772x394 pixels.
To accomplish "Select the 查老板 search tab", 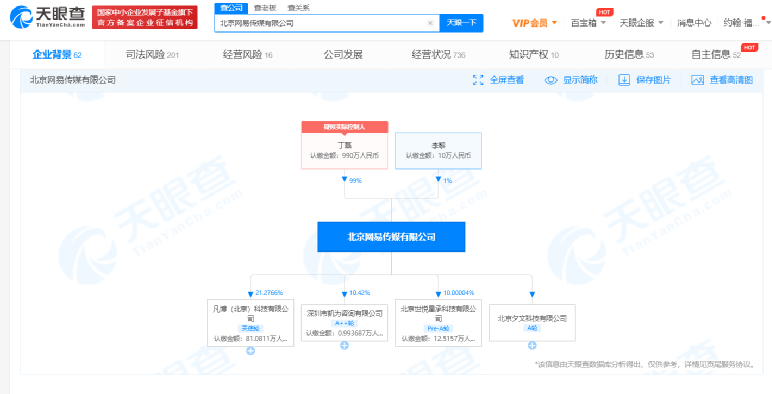I will [x=265, y=8].
